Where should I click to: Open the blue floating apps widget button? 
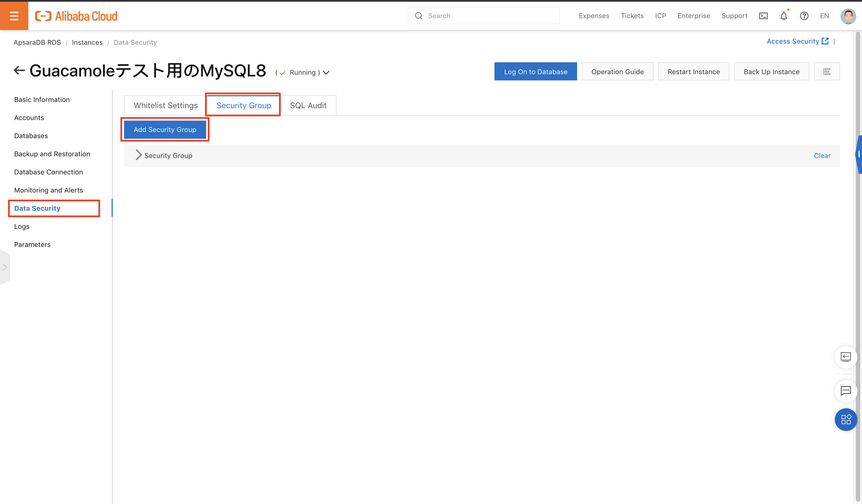pos(846,419)
